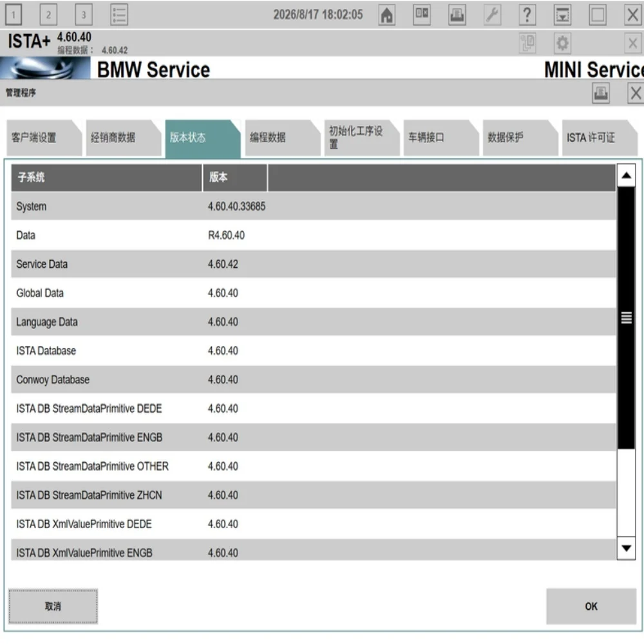The width and height of the screenshot is (644, 644).
Task: Click version value 4.60.40.33685
Action: 236,206
